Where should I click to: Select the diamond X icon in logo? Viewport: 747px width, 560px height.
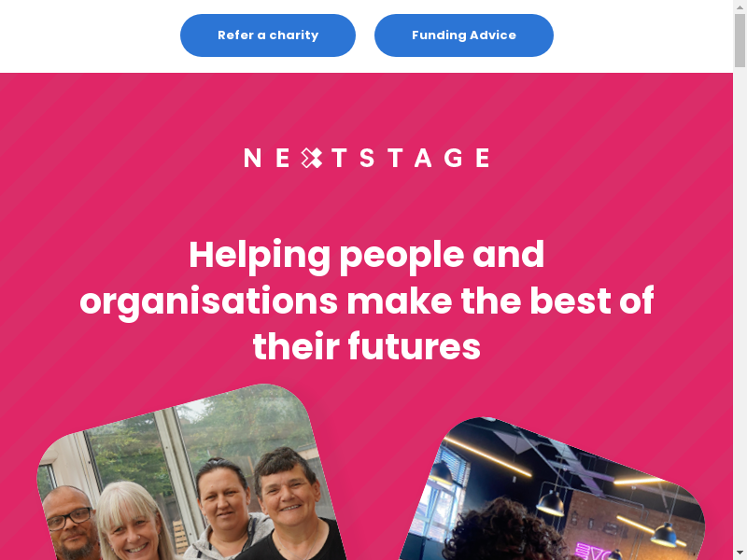[x=312, y=158]
